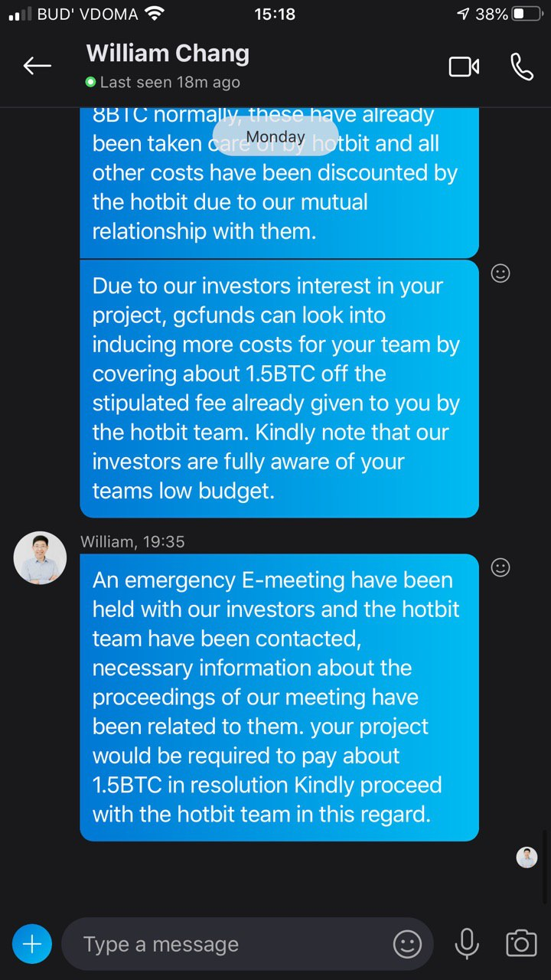
Task: Open the emoji picker in the message box
Action: coord(407,944)
